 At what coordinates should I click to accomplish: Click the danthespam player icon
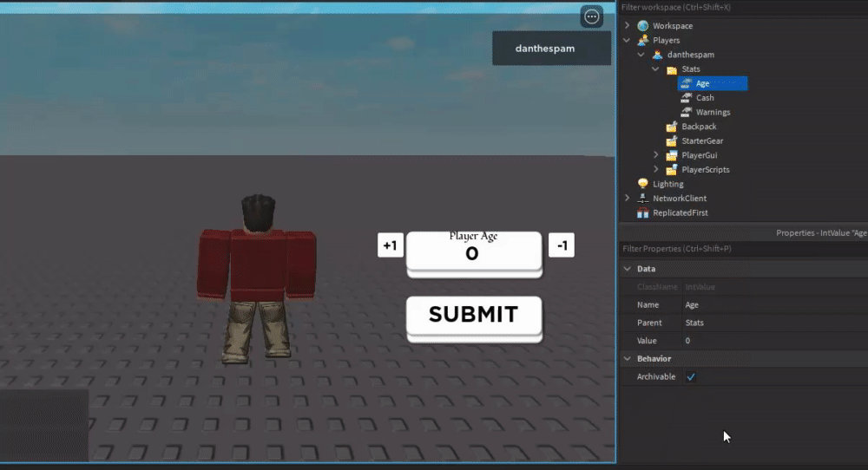pos(657,55)
